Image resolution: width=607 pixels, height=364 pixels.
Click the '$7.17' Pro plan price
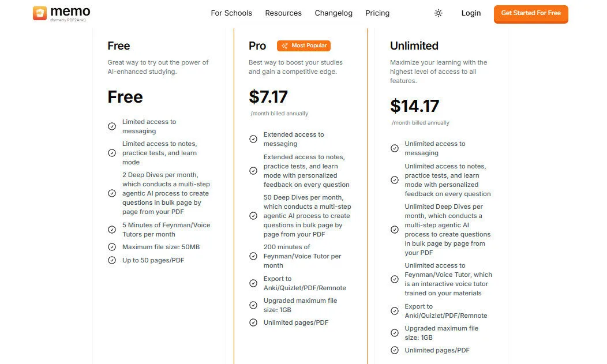tap(269, 97)
